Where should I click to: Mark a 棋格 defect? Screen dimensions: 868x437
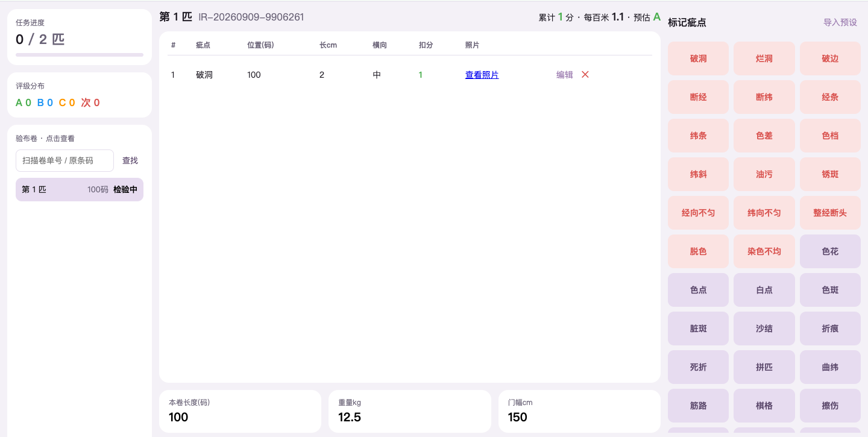(x=764, y=406)
